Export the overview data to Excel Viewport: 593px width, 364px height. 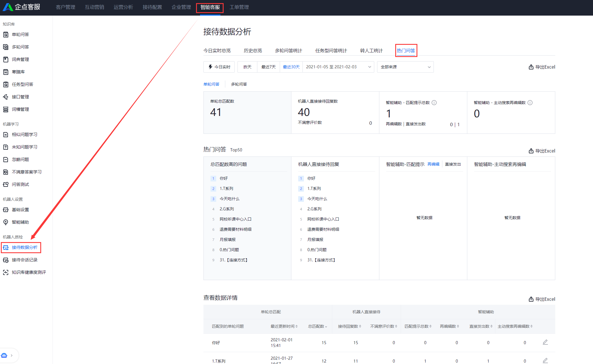click(x=542, y=67)
